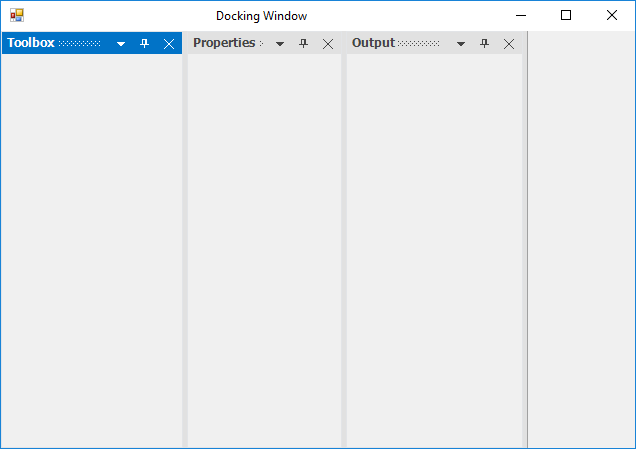Toggle the Output panel pin icon
Screen dimensions: 636x449
click(485, 43)
